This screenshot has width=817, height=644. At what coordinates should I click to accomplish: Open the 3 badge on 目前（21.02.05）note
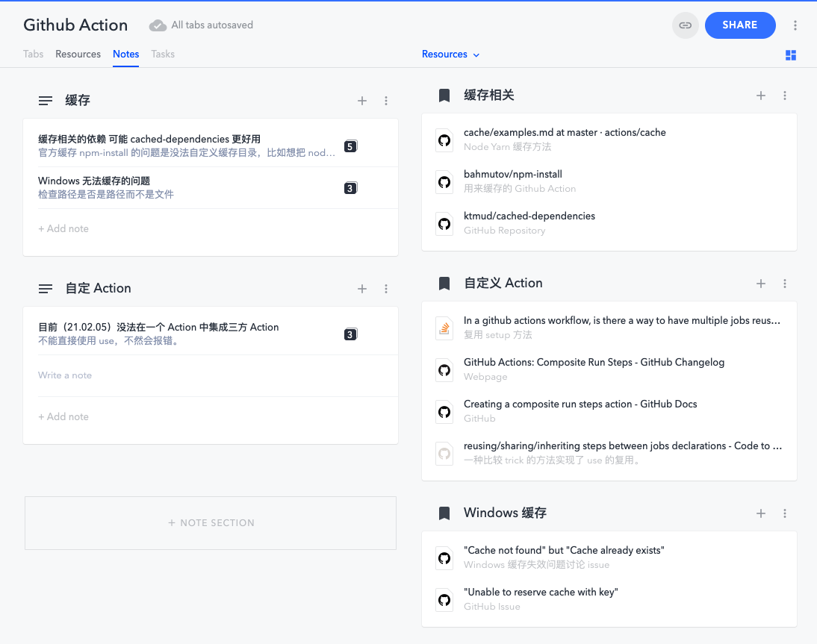351,334
